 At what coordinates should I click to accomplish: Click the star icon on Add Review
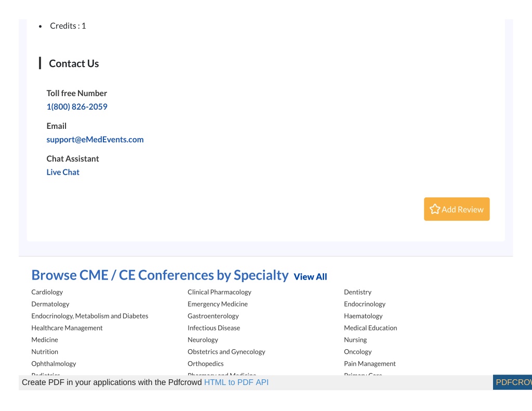pos(435,209)
